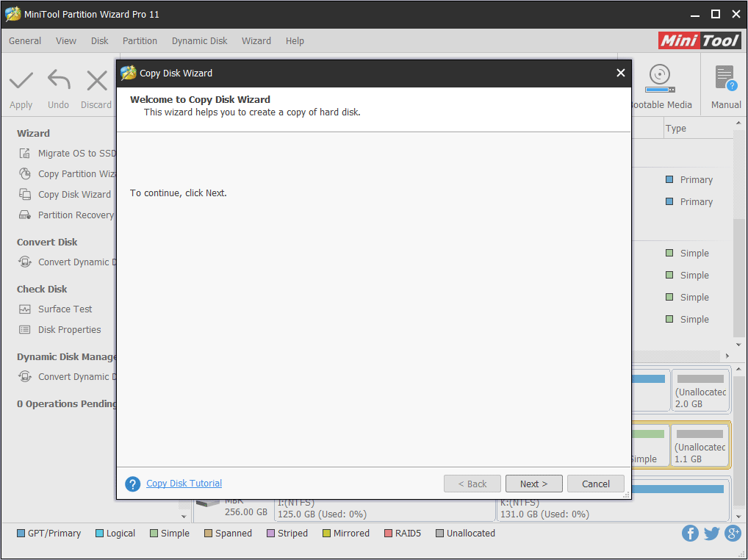Image resolution: width=748 pixels, height=560 pixels.
Task: Click Copy Disk Wizard title bar icon
Action: point(129,73)
